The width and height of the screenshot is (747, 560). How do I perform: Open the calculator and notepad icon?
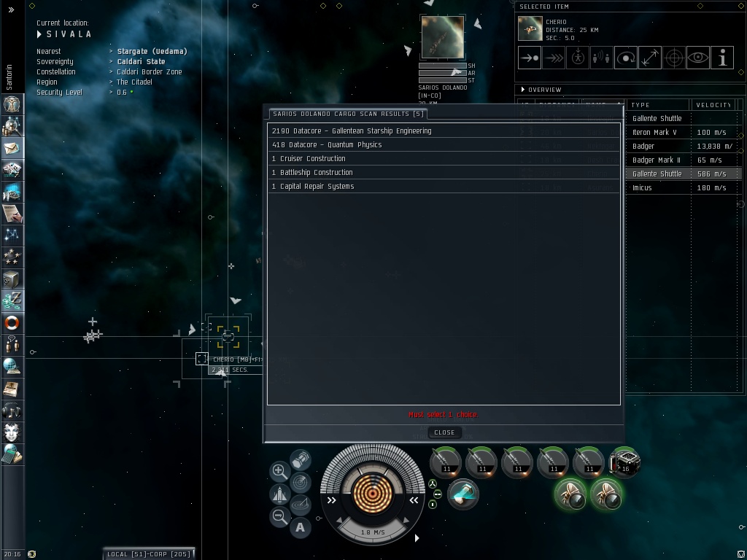tap(12, 454)
